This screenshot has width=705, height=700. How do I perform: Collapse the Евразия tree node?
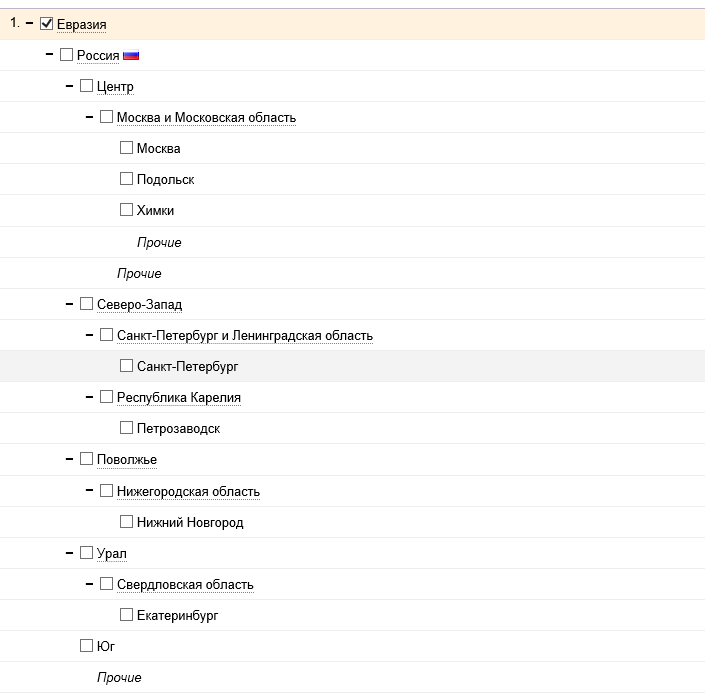click(29, 23)
